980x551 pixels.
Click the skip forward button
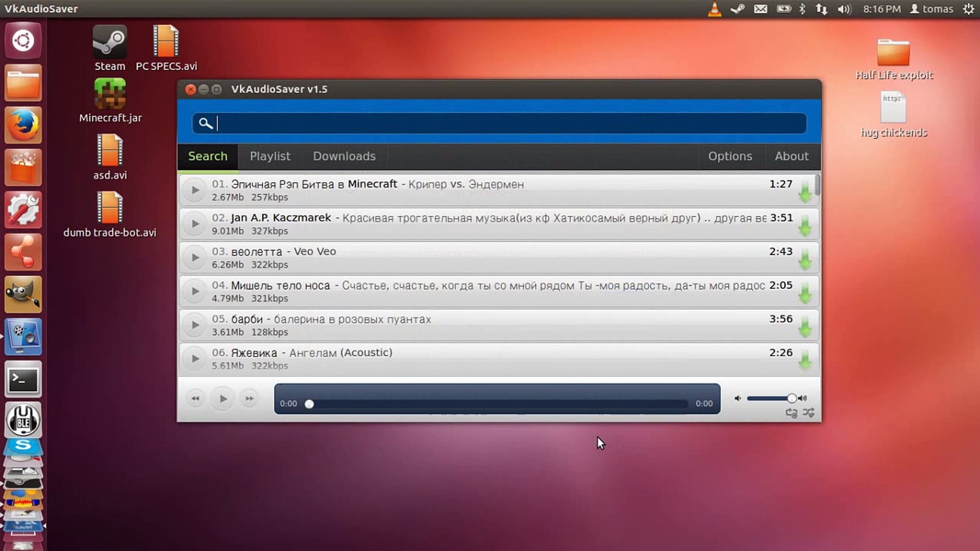coord(249,397)
